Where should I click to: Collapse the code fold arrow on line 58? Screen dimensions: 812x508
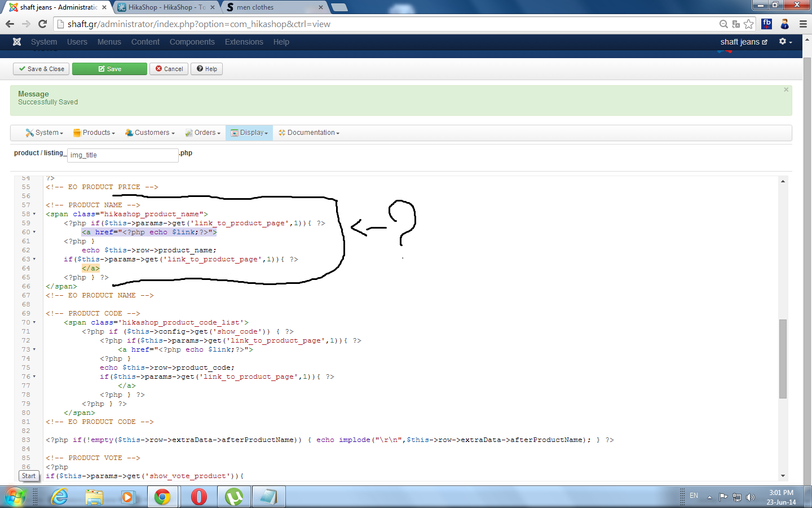(34, 214)
